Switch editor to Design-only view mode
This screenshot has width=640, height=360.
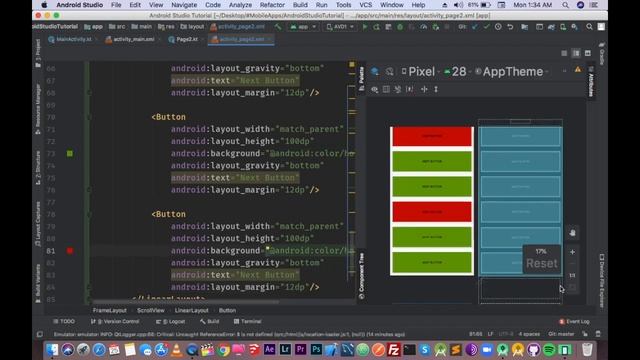tap(588, 53)
